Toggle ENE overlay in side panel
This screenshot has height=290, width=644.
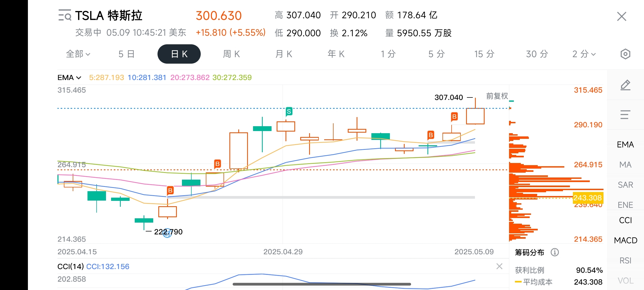[625, 205]
